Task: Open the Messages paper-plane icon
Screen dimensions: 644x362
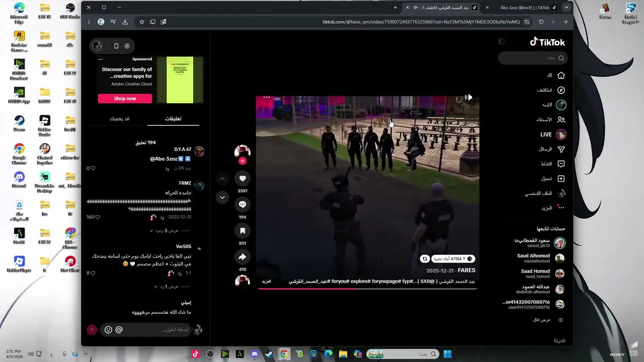Action: click(x=561, y=149)
